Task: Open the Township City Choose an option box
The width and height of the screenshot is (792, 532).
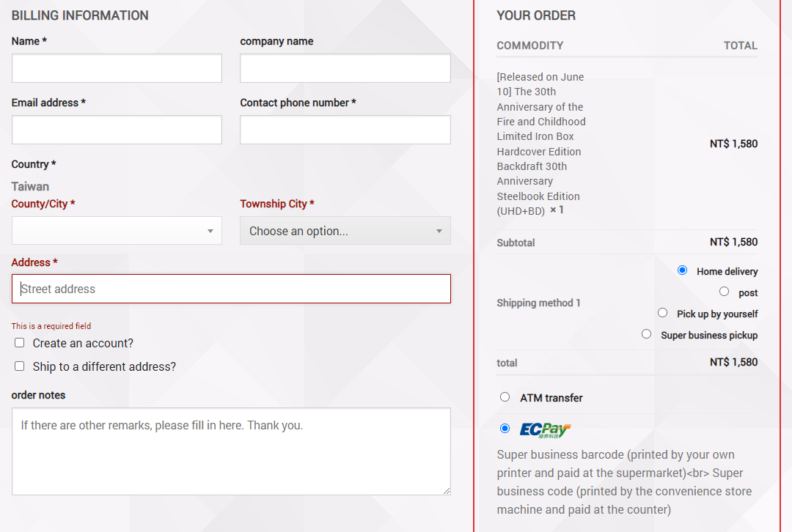Action: (x=345, y=231)
